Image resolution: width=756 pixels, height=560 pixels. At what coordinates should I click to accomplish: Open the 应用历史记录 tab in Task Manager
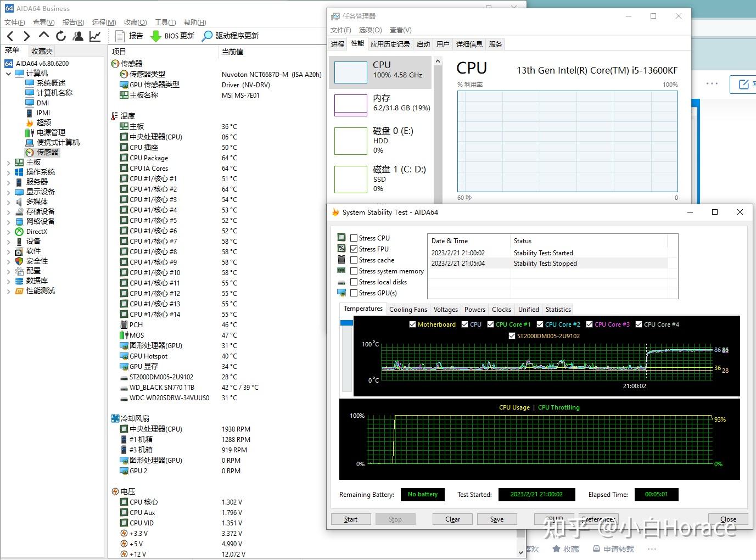point(390,44)
